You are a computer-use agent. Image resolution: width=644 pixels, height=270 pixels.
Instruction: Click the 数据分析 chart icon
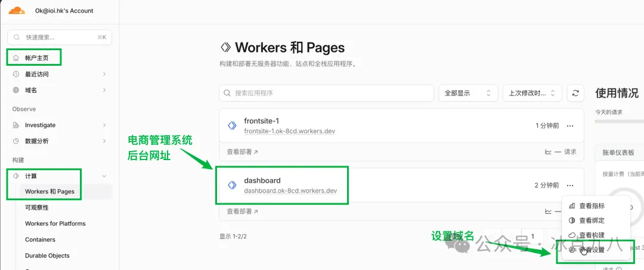16,141
